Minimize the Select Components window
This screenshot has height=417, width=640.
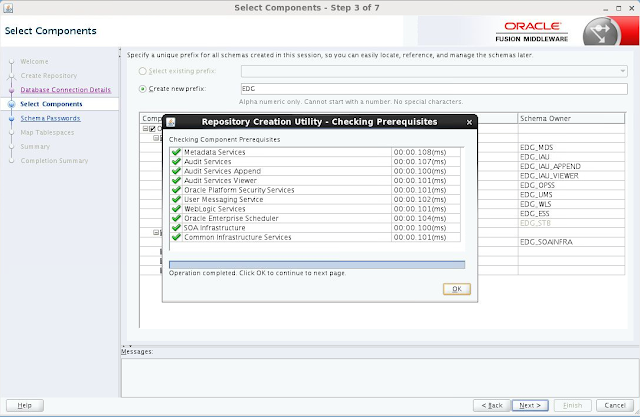click(606, 8)
